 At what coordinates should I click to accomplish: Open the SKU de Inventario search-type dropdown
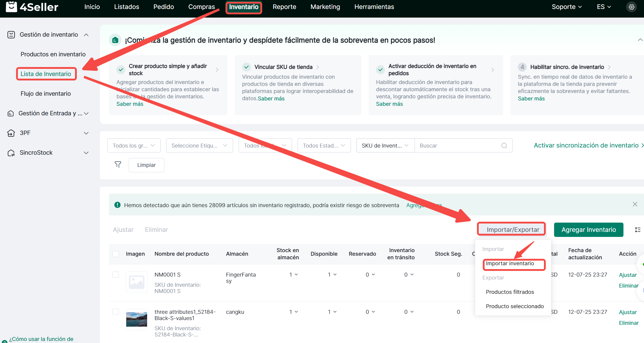385,145
